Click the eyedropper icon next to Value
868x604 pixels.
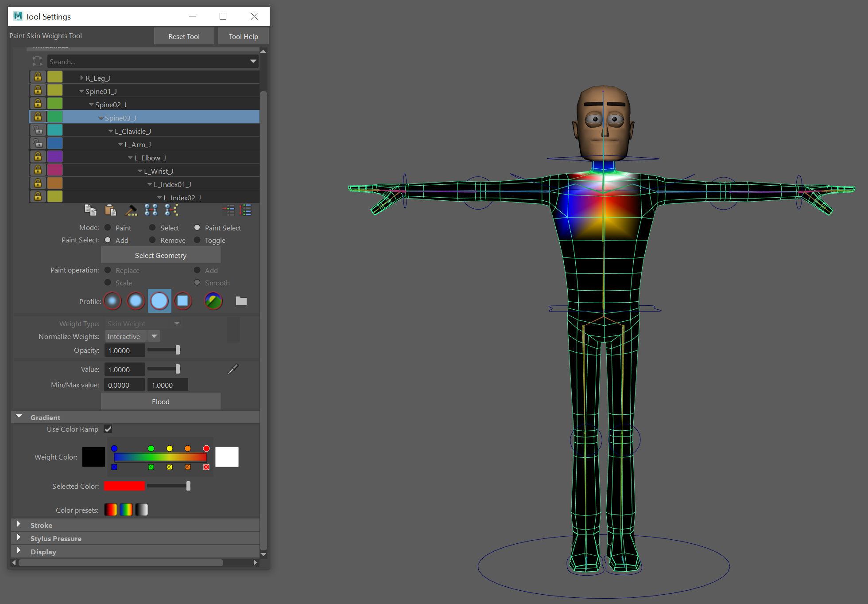point(233,369)
